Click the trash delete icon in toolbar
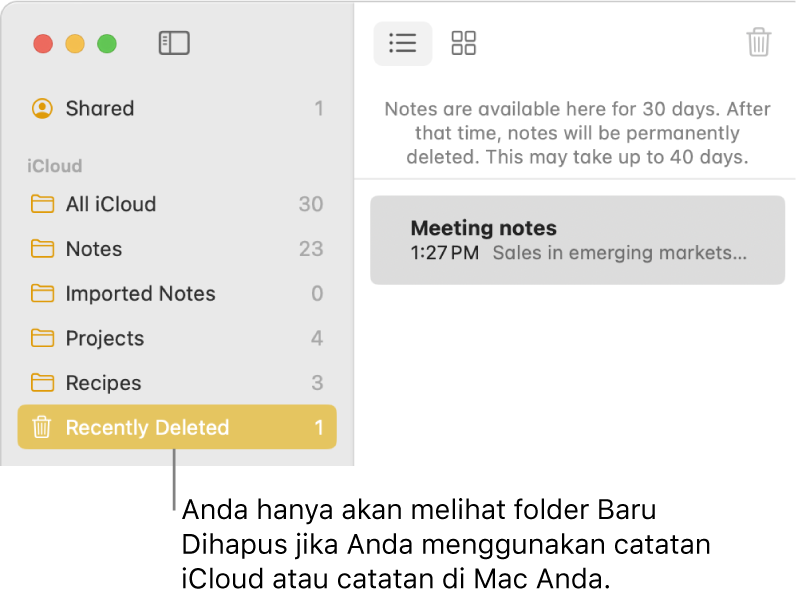The width and height of the screenshot is (798, 601). pos(759,42)
